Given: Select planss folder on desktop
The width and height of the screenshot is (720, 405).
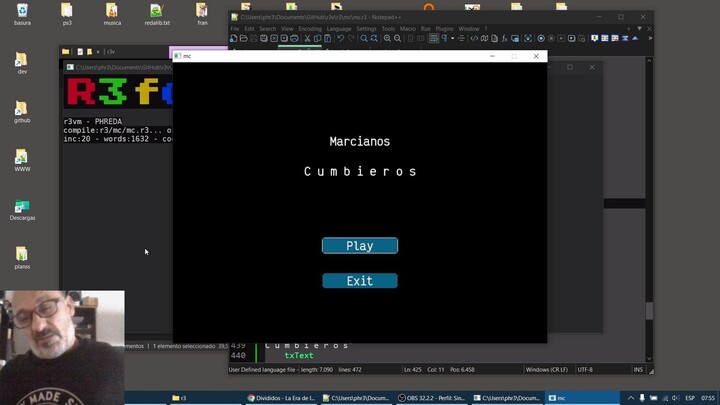Looking at the screenshot, I should [22, 258].
